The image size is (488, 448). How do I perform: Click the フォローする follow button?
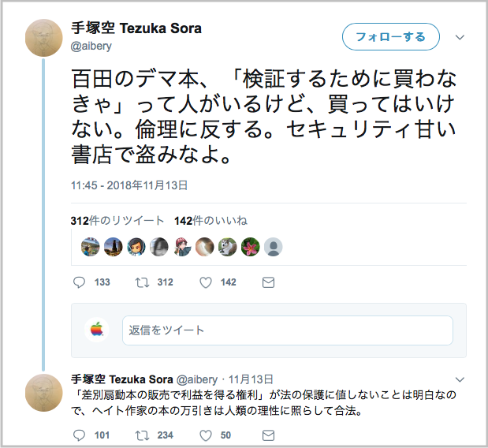coord(390,37)
